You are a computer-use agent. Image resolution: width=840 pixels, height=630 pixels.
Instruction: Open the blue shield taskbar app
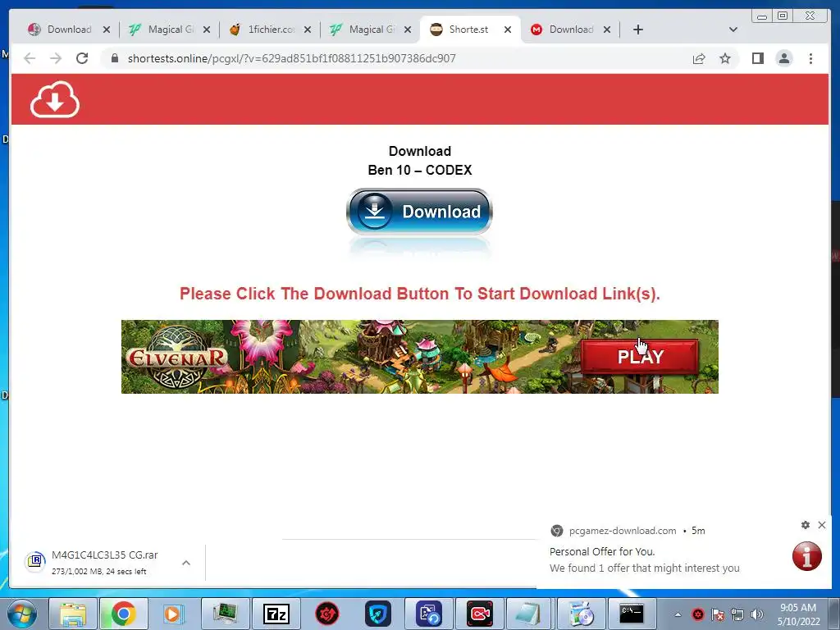(377, 614)
